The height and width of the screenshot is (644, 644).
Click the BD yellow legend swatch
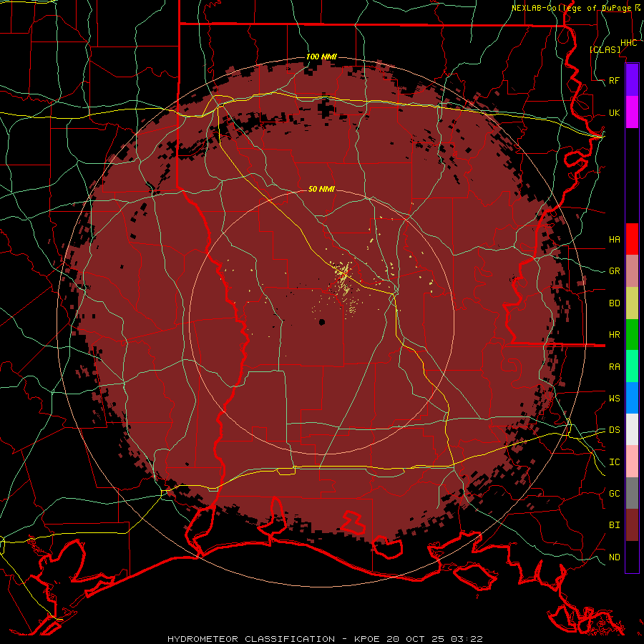632,303
